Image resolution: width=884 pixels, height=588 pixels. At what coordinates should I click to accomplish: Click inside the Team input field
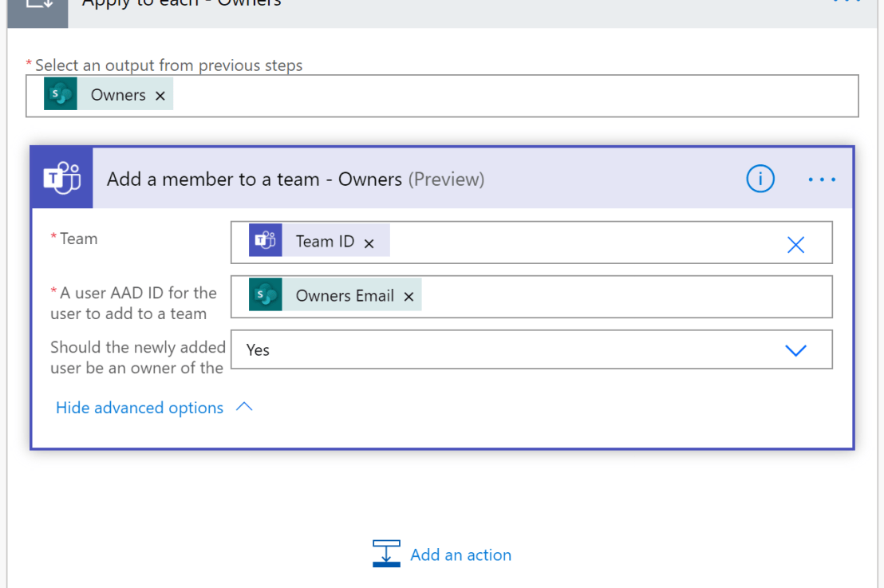coord(558,243)
